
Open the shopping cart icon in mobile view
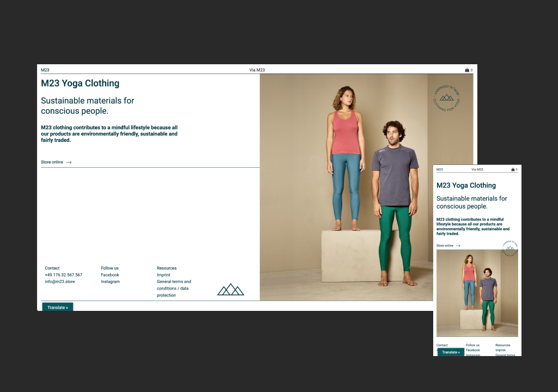(x=513, y=169)
